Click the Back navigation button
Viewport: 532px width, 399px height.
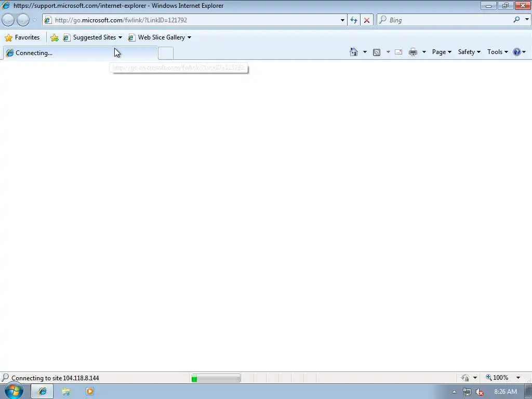(8, 20)
